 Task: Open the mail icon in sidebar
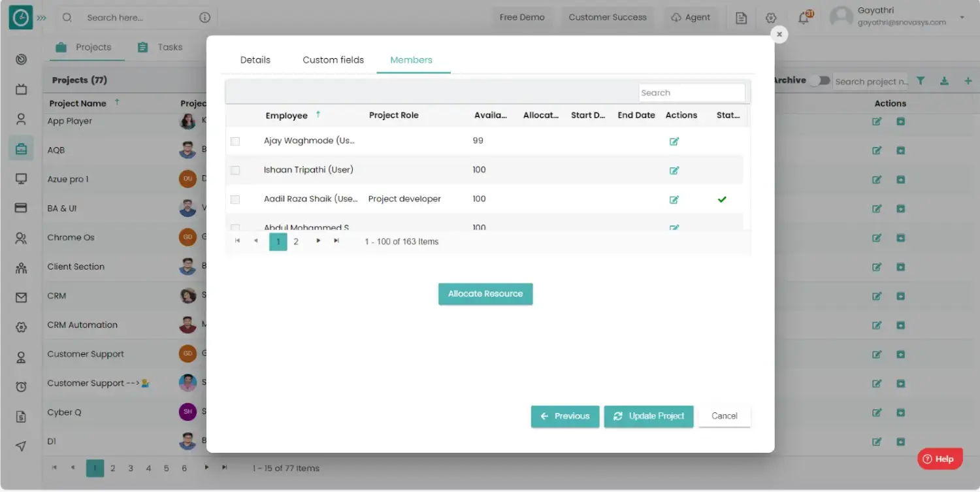click(21, 297)
